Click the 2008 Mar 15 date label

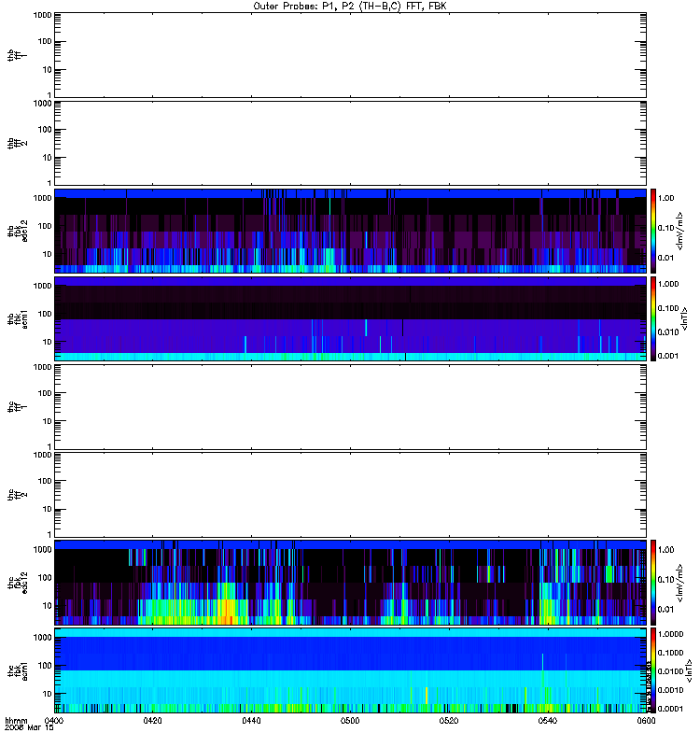(x=29, y=728)
